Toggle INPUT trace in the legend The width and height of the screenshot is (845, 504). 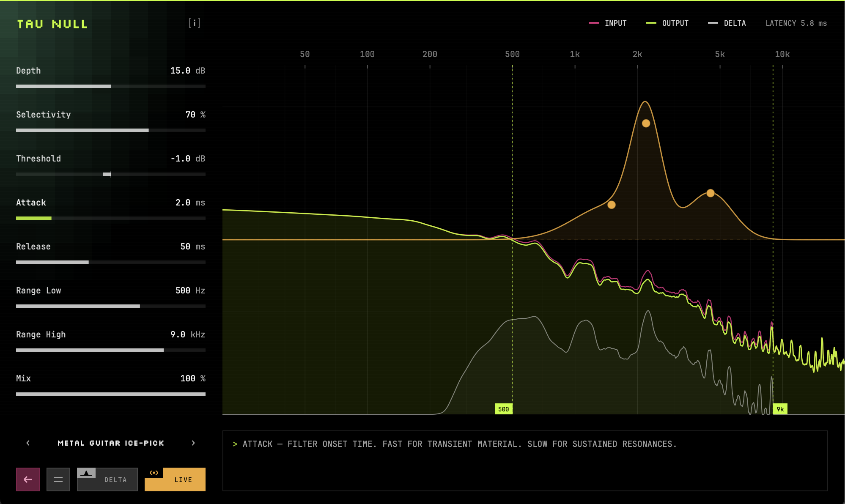(x=608, y=23)
